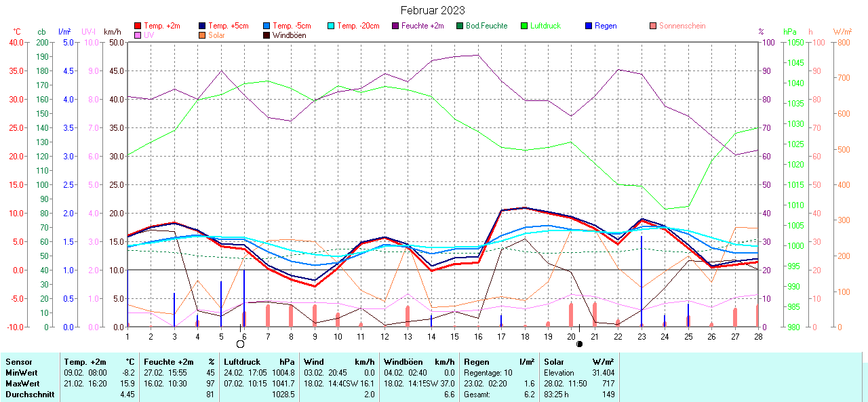Image resolution: width=868 pixels, height=402 pixels.
Task: Click the pink UV legend swatch
Action: (x=138, y=35)
